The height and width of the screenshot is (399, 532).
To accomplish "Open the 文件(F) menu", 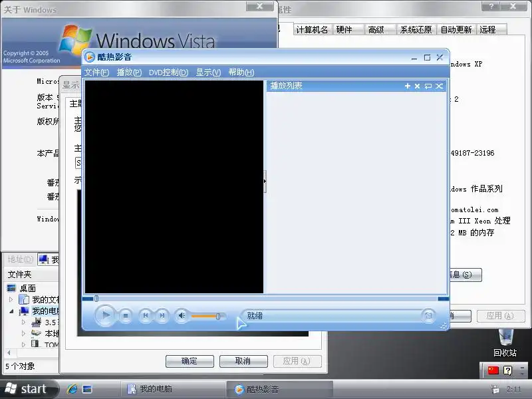I will point(96,72).
